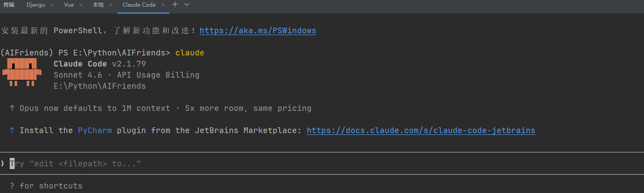Screen dimensions: 644x193
Task: Click the PowerShell install notice text
Action: click(x=99, y=31)
